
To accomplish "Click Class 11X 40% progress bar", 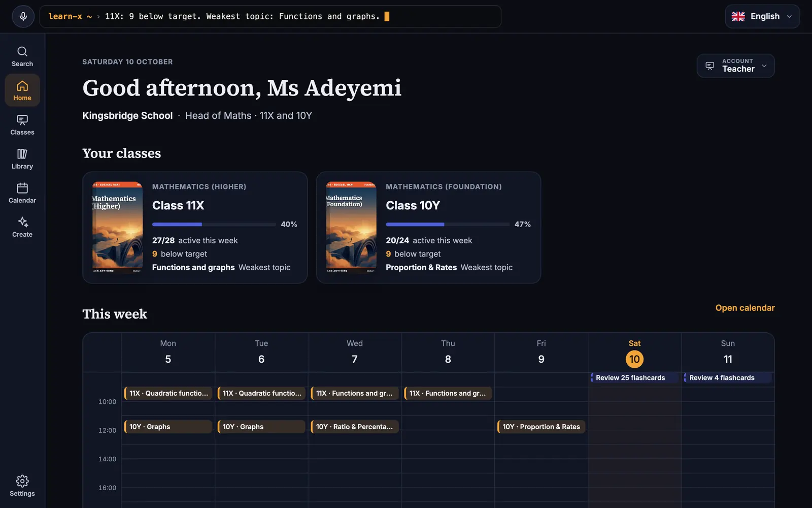I will click(x=214, y=224).
